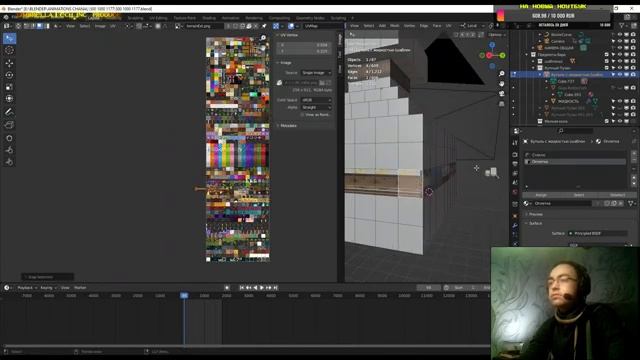Open the Vertex menu in 3D viewport
Image resolution: width=640 pixels, height=360 pixels.
pos(409,26)
